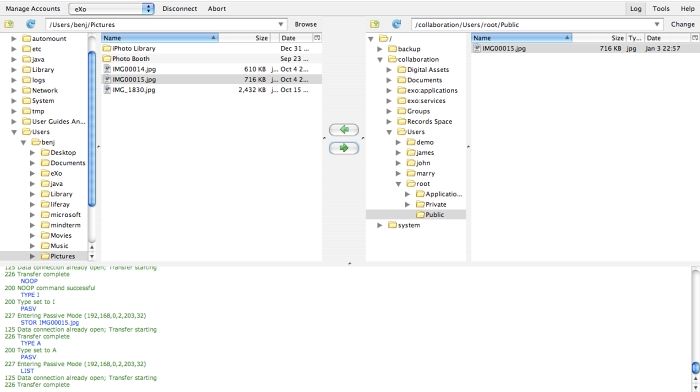Click the local new folder icon

(9, 24)
